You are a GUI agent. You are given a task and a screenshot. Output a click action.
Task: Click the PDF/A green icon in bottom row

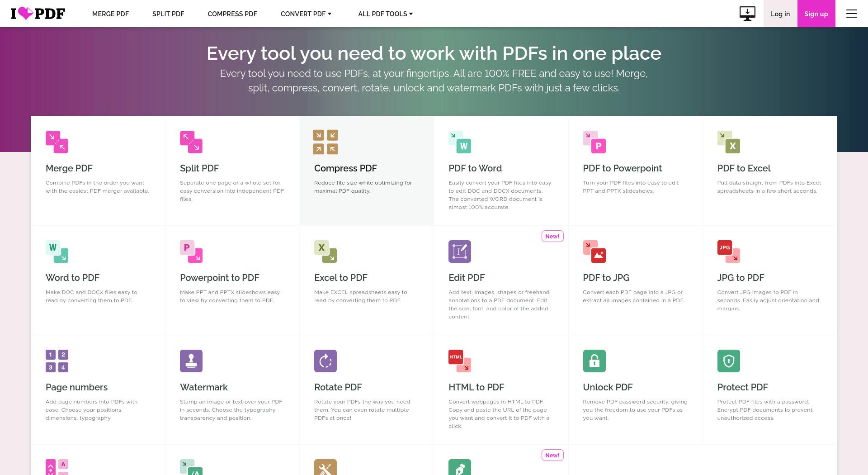(x=191, y=467)
